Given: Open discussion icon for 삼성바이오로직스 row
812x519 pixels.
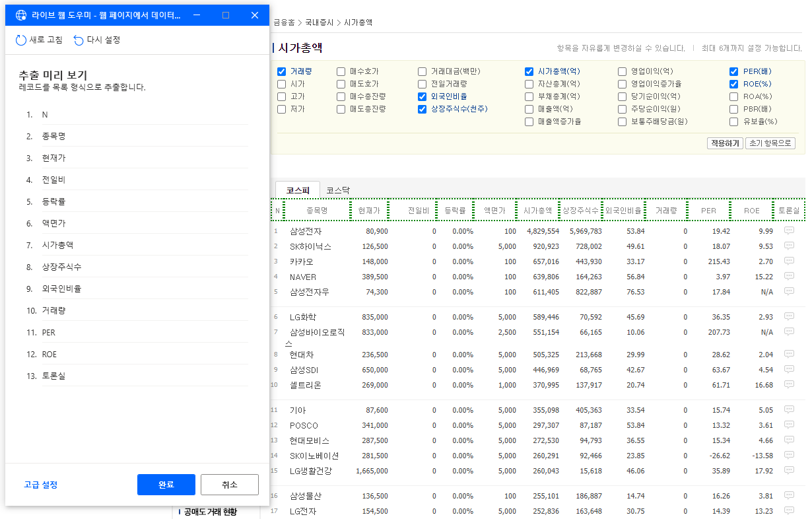Looking at the screenshot, I should click(x=789, y=332).
